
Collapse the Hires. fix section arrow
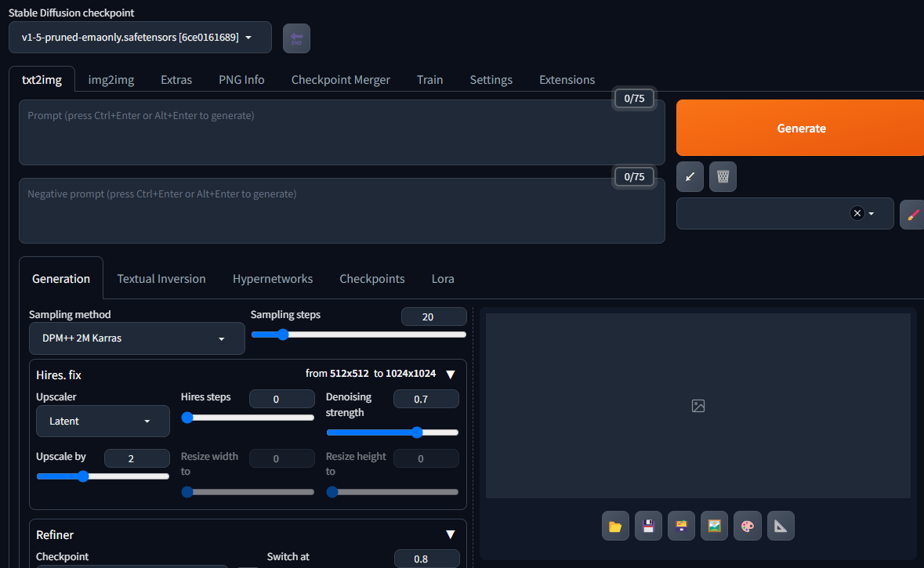pyautogui.click(x=450, y=374)
